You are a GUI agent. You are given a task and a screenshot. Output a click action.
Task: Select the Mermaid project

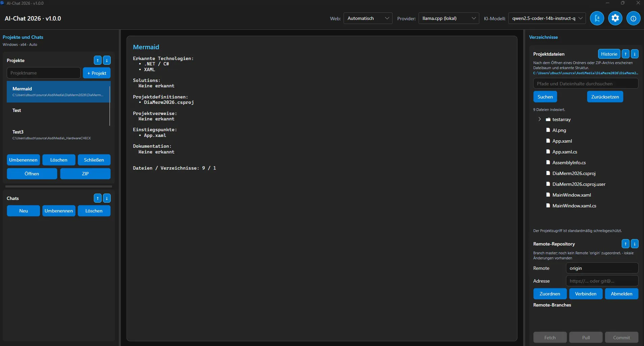point(58,92)
